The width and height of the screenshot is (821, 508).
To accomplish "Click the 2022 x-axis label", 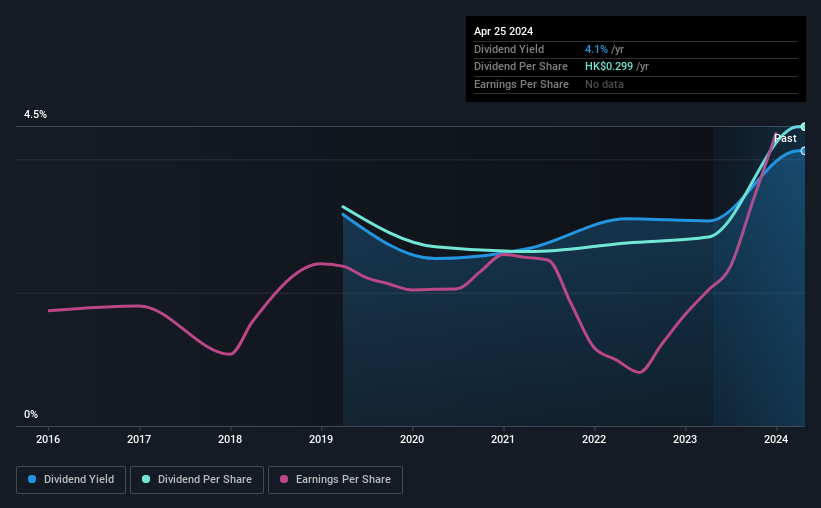I will click(594, 439).
